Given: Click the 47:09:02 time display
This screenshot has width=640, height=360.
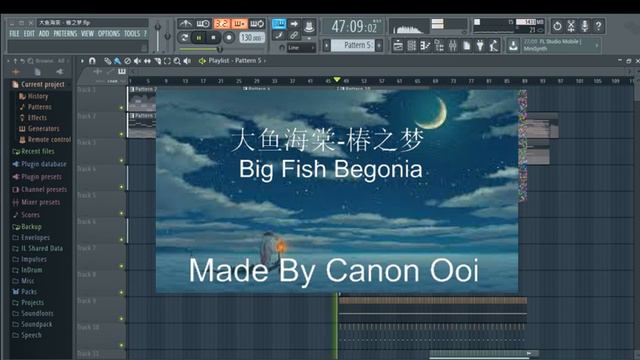Looking at the screenshot, I should [x=354, y=27].
